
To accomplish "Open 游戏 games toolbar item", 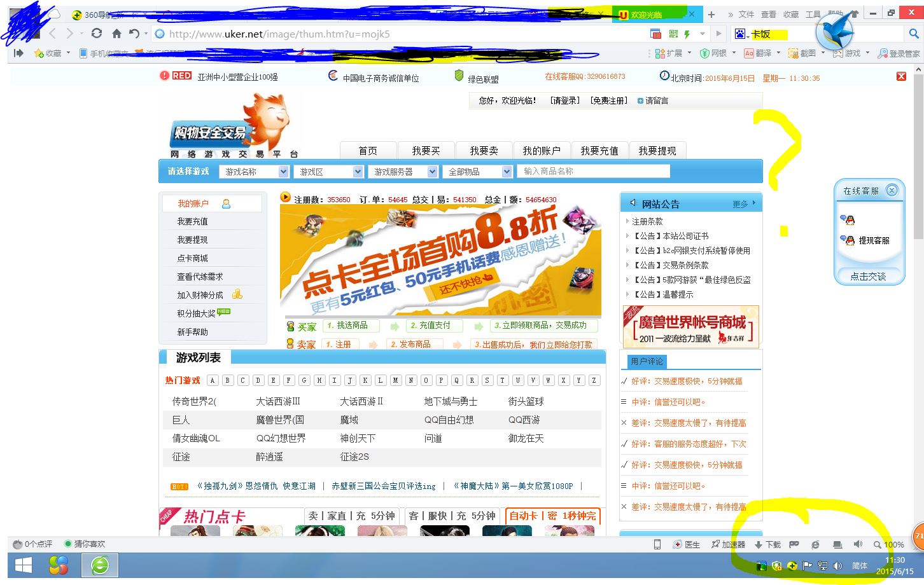I will tap(848, 53).
